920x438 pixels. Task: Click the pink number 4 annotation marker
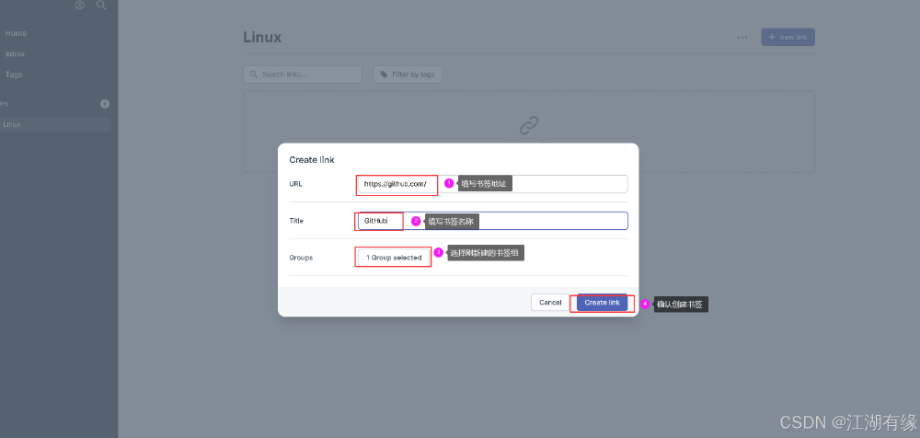645,304
